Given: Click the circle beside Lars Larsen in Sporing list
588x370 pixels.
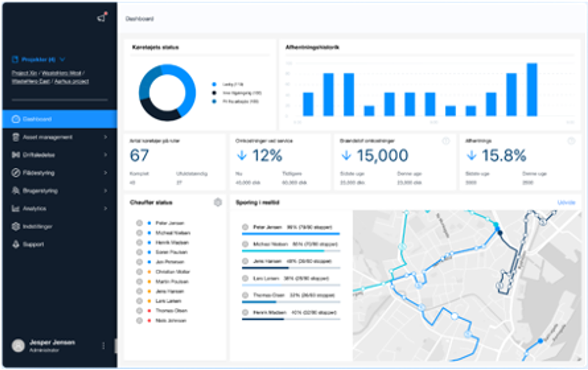Looking at the screenshot, I should tap(245, 278).
